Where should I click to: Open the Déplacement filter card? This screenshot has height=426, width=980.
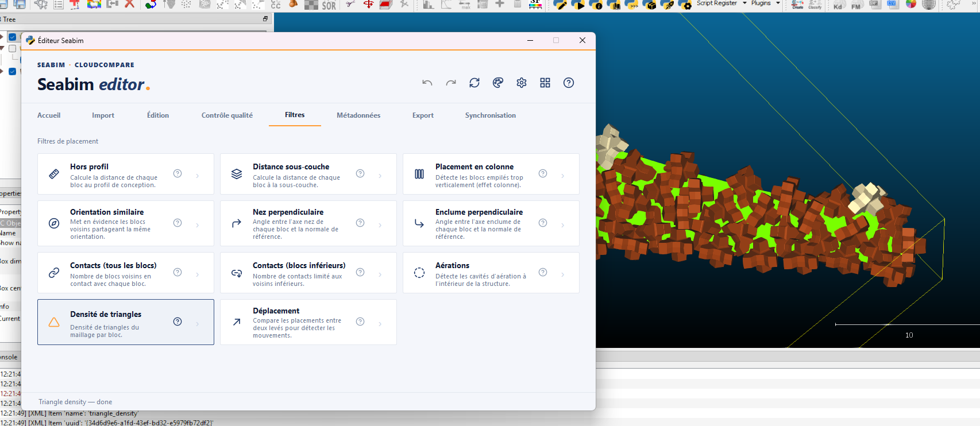(308, 322)
